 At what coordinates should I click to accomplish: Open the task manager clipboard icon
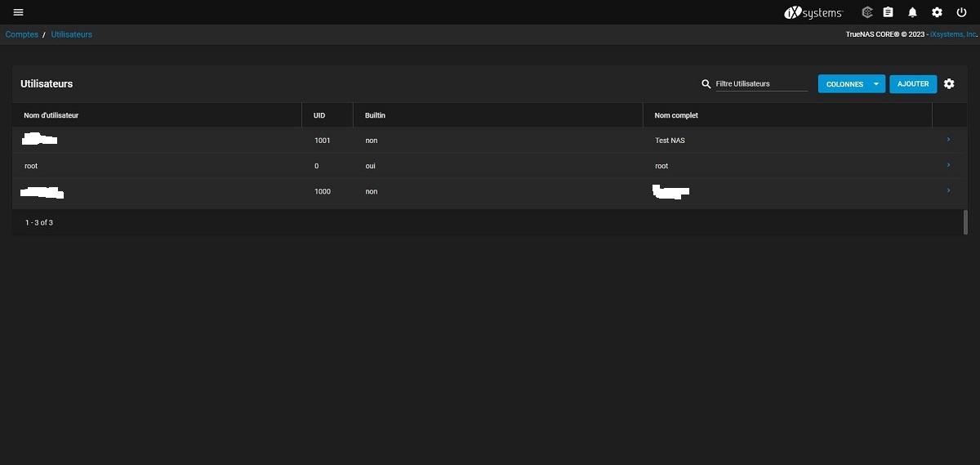pos(889,12)
